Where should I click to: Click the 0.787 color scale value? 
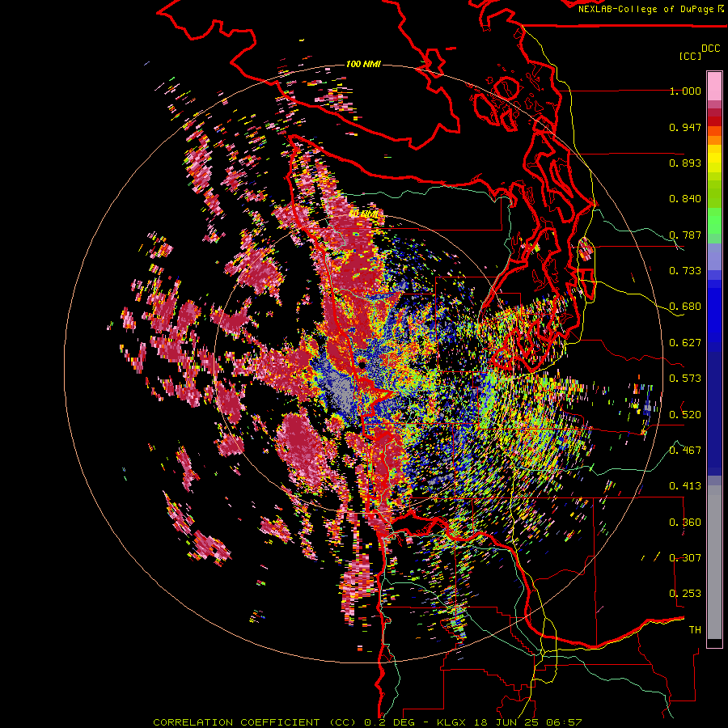pyautogui.click(x=685, y=235)
